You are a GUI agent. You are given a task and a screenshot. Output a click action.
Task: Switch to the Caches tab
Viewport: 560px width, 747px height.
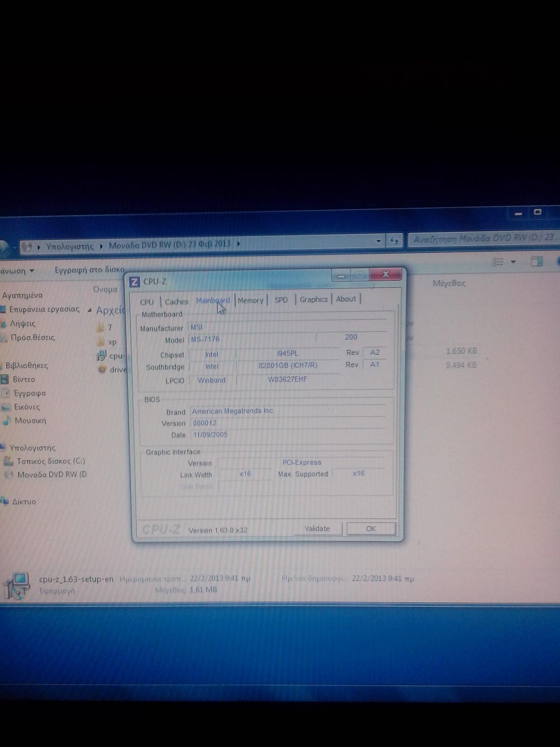click(x=176, y=302)
